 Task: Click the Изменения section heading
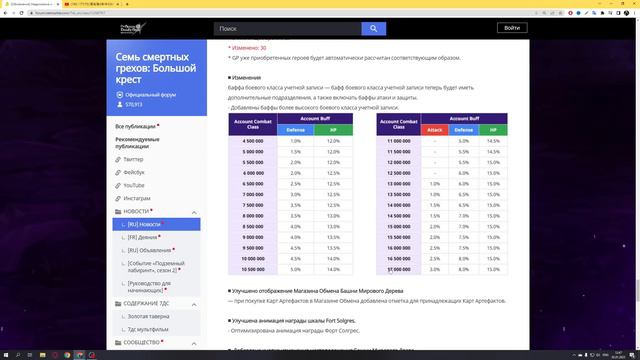[246, 78]
